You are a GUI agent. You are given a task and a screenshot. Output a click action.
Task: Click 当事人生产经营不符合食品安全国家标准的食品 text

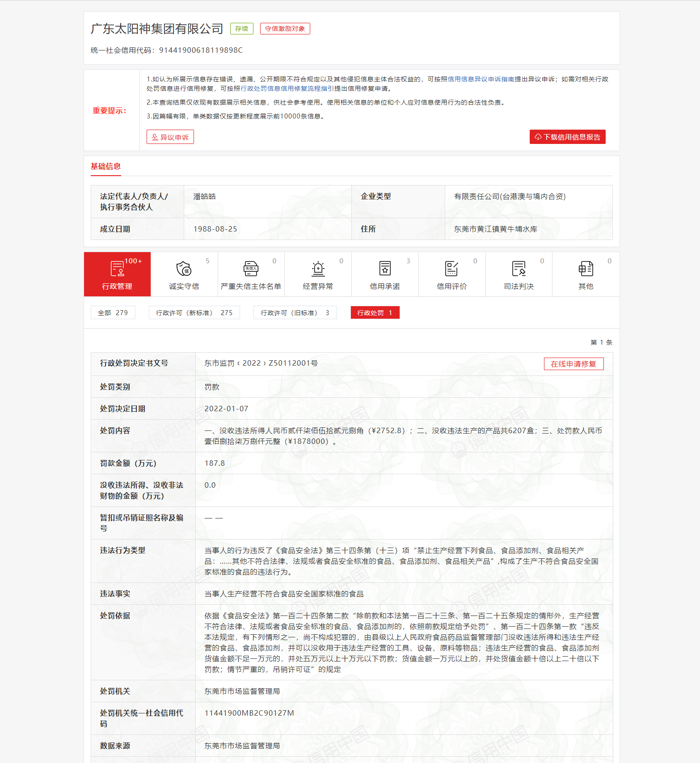click(284, 594)
